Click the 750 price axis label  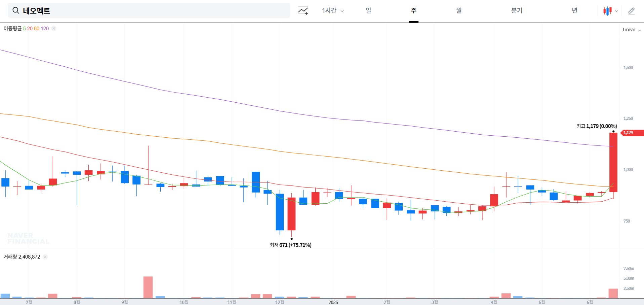coord(627,221)
